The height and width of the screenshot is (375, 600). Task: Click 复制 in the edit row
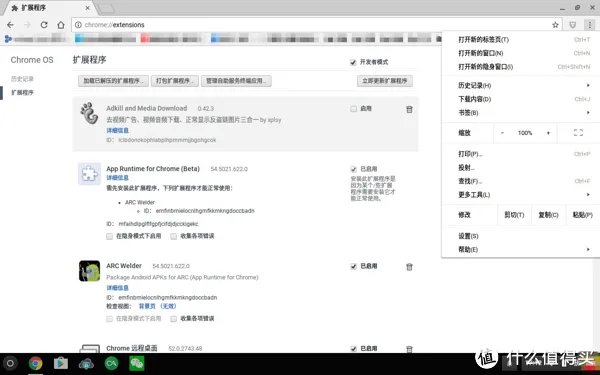coord(548,215)
